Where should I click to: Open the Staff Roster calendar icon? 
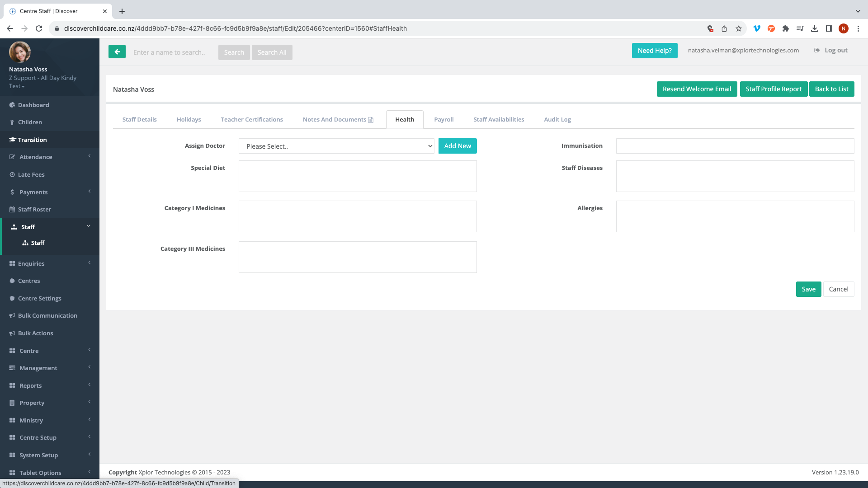(x=12, y=210)
